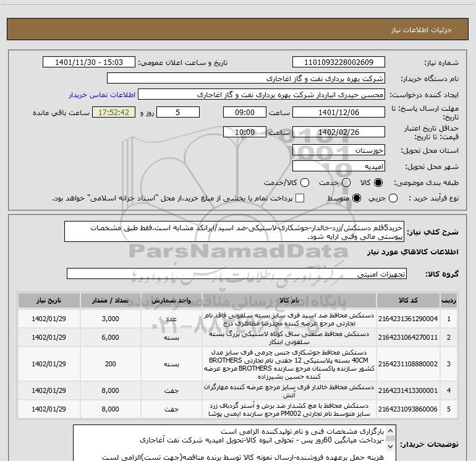476x461 pixels.
Task: Click item code 2164231108880002
Action: pos(408,364)
